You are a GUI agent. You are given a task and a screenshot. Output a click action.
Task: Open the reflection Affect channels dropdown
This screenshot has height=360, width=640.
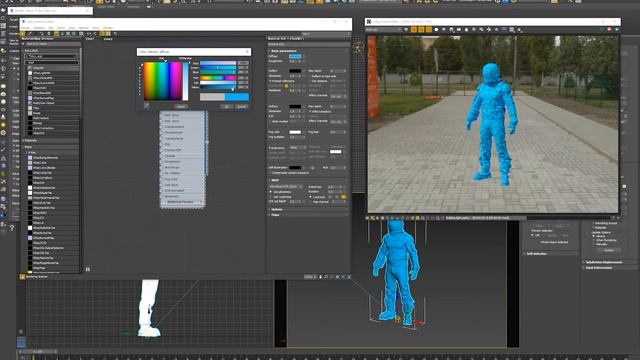point(338,96)
